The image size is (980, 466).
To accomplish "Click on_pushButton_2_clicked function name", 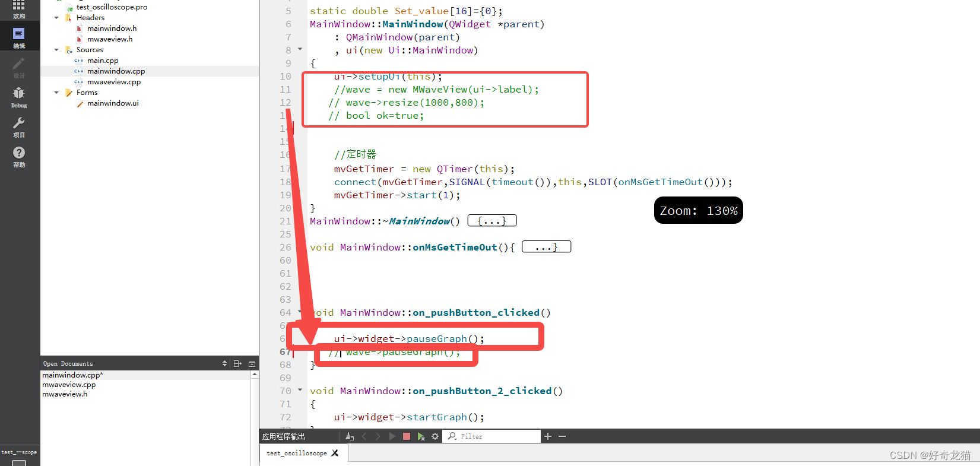I will (x=482, y=391).
